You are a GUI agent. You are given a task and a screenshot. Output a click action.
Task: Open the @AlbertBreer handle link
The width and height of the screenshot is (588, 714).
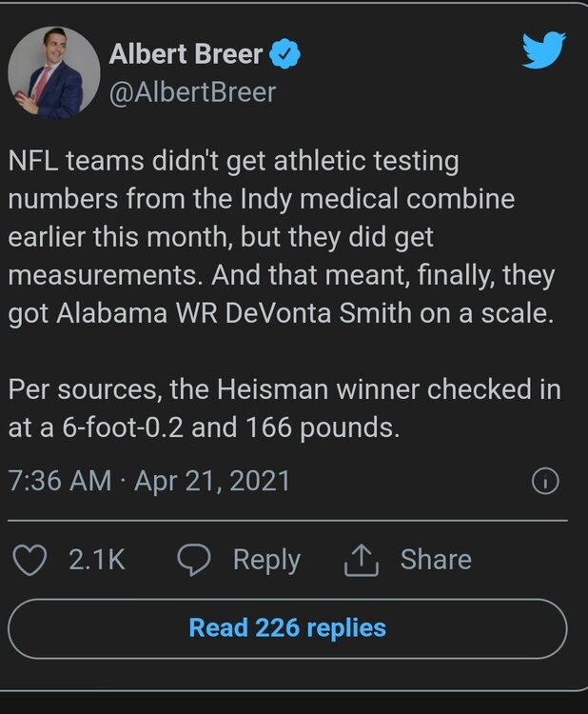pos(193,91)
